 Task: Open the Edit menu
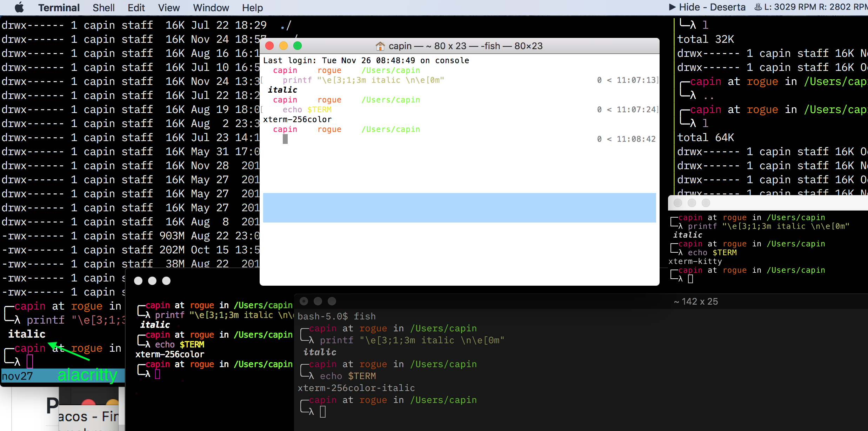[x=136, y=7]
